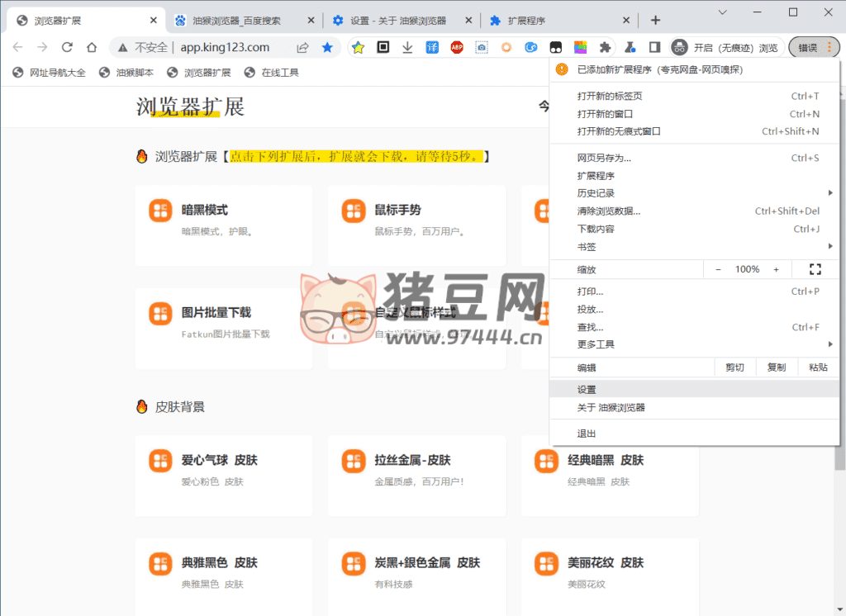Click the translate extension icon

tap(432, 48)
